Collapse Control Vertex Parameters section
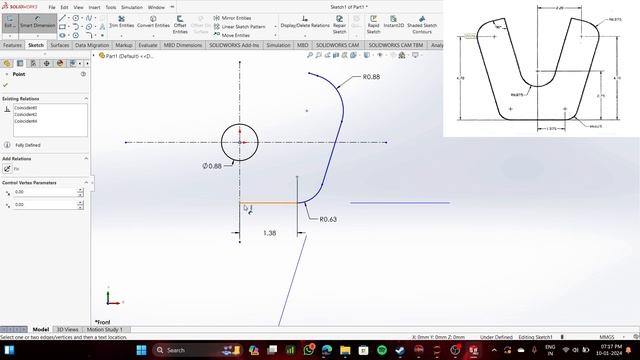 point(86,182)
